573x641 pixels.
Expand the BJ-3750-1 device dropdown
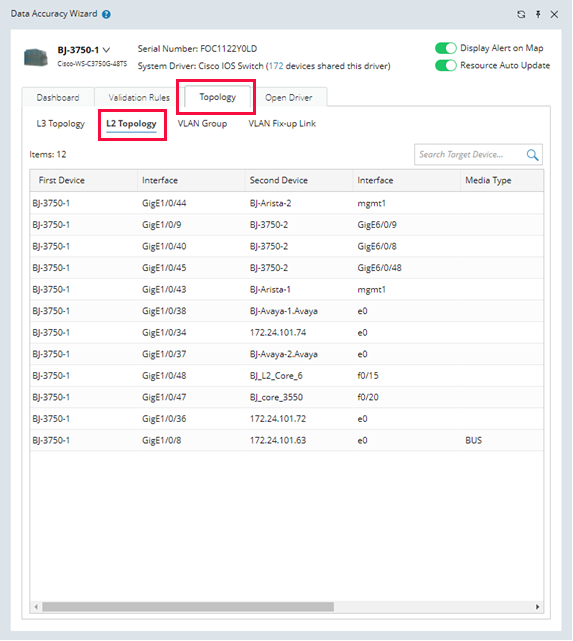tap(106, 50)
